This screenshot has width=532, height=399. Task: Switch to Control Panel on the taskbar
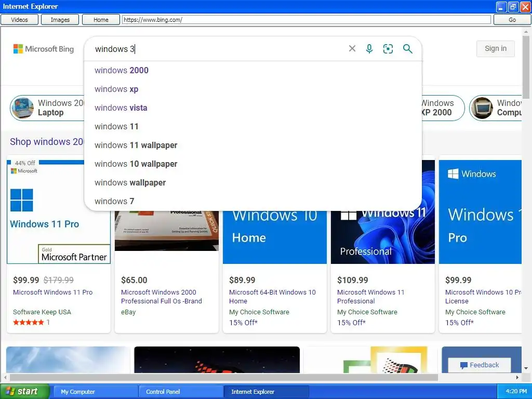(180, 392)
